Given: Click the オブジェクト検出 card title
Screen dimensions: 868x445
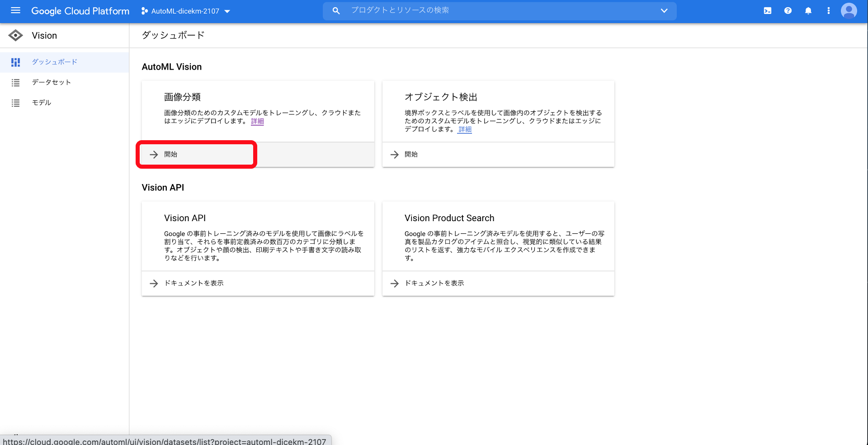Looking at the screenshot, I should click(441, 97).
